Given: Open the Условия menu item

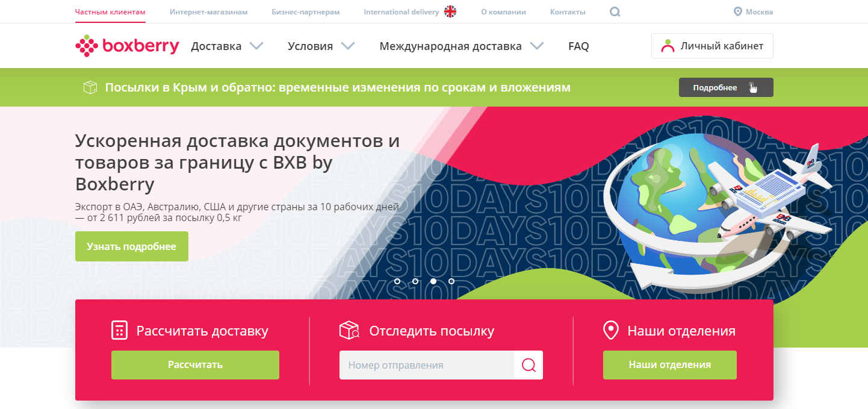Looking at the screenshot, I should [x=310, y=46].
